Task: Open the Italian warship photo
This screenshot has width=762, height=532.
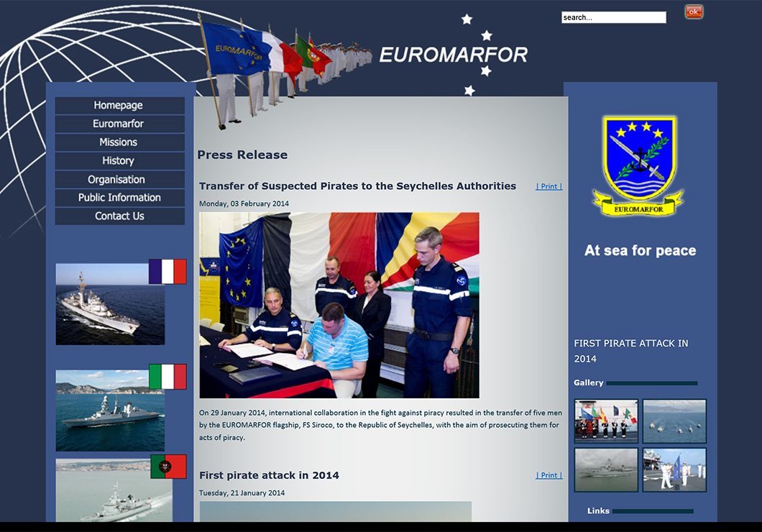Action: click(110, 411)
